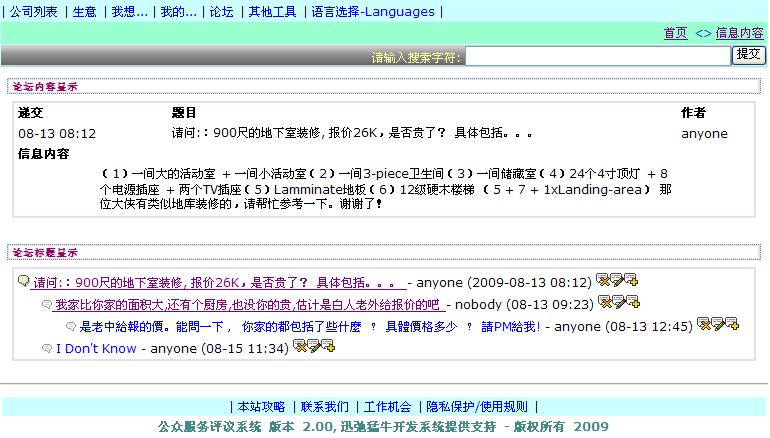Add reply to "I Don't Know" post

click(328, 346)
